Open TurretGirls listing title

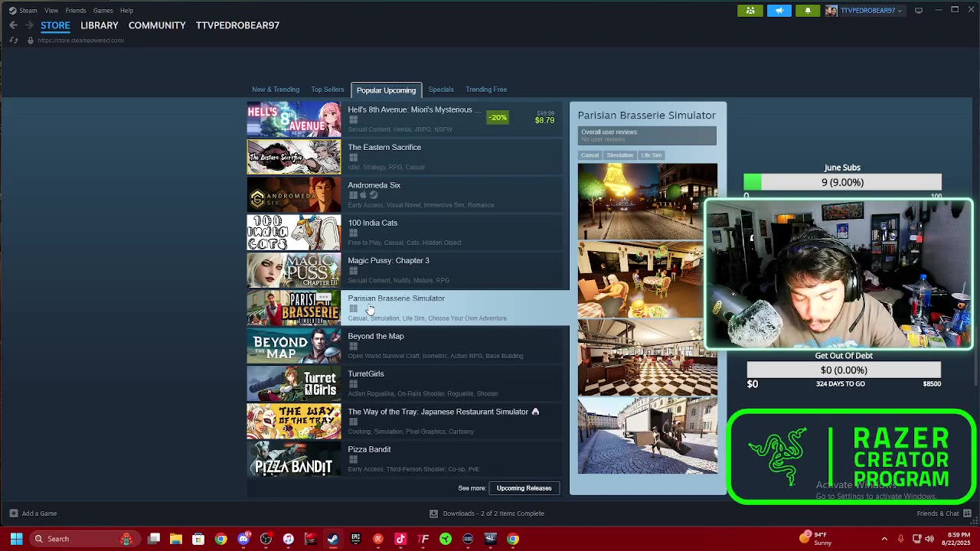[x=366, y=373]
